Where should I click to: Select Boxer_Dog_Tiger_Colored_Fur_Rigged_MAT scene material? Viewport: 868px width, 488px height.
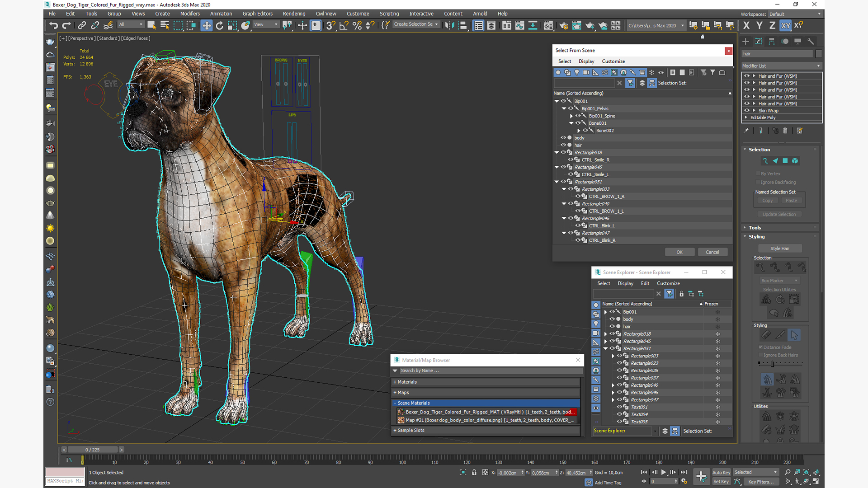tap(486, 412)
